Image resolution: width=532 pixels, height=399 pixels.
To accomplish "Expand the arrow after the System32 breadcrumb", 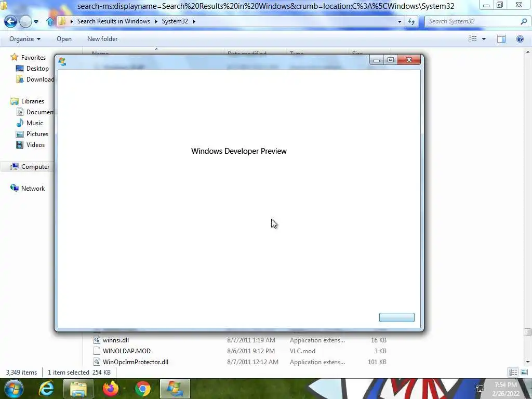I will (194, 21).
